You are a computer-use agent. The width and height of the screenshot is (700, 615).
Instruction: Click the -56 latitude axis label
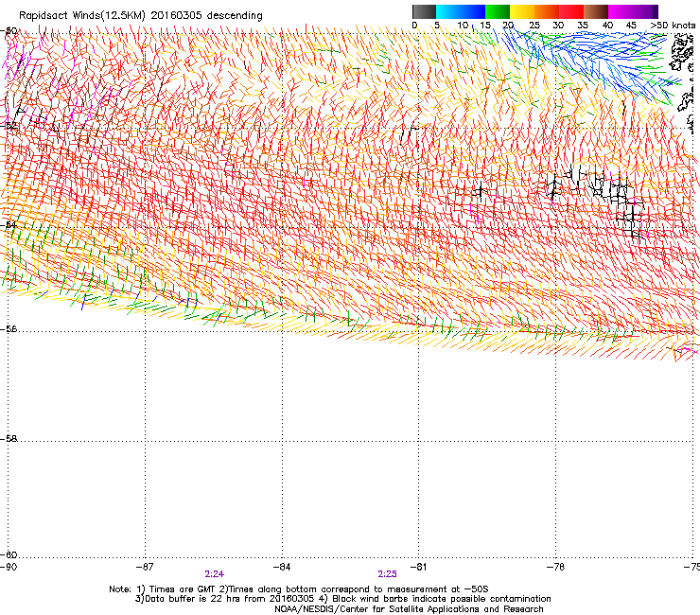tap(9, 329)
